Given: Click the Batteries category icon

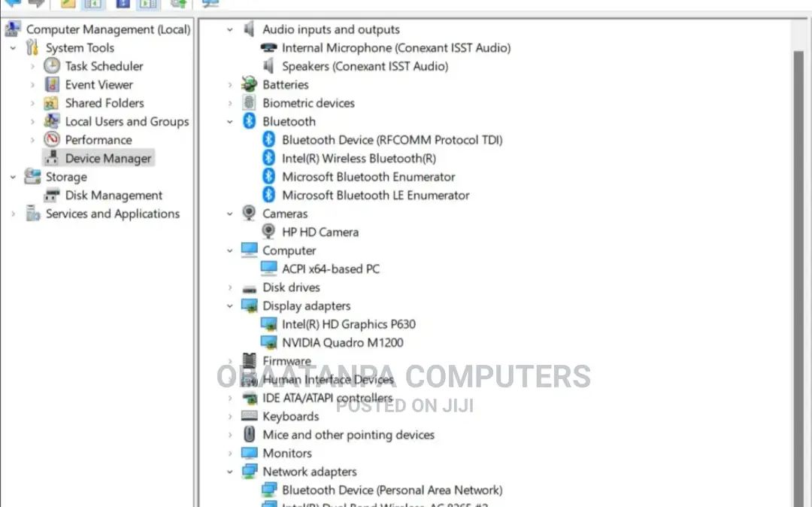Looking at the screenshot, I should (x=249, y=84).
